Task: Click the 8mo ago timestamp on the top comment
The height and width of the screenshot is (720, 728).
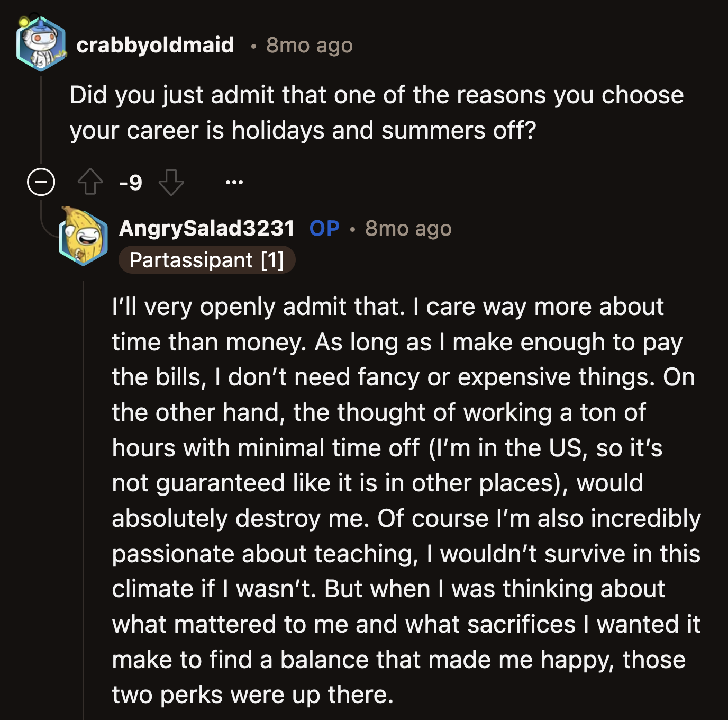Action: [x=308, y=46]
